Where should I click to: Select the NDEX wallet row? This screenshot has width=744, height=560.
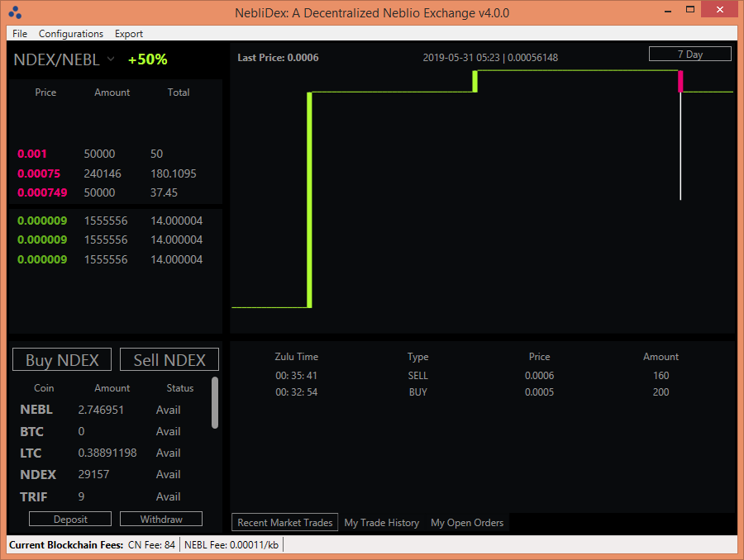109,474
